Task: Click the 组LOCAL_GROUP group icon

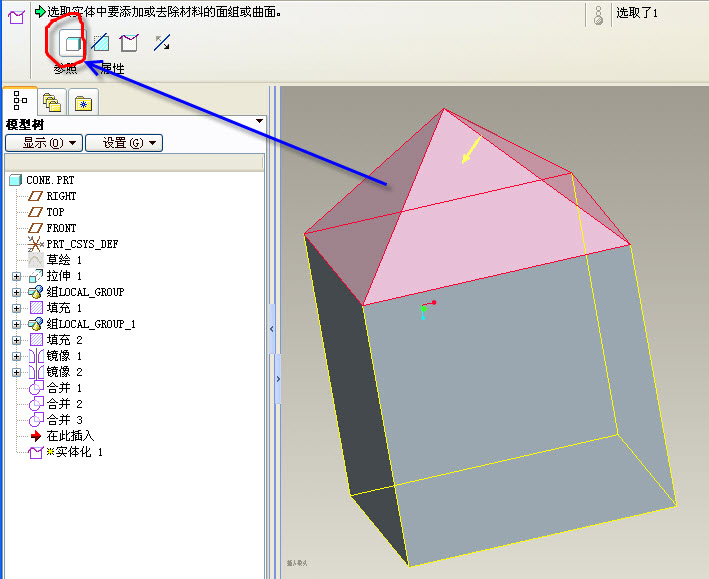Action: [x=36, y=292]
